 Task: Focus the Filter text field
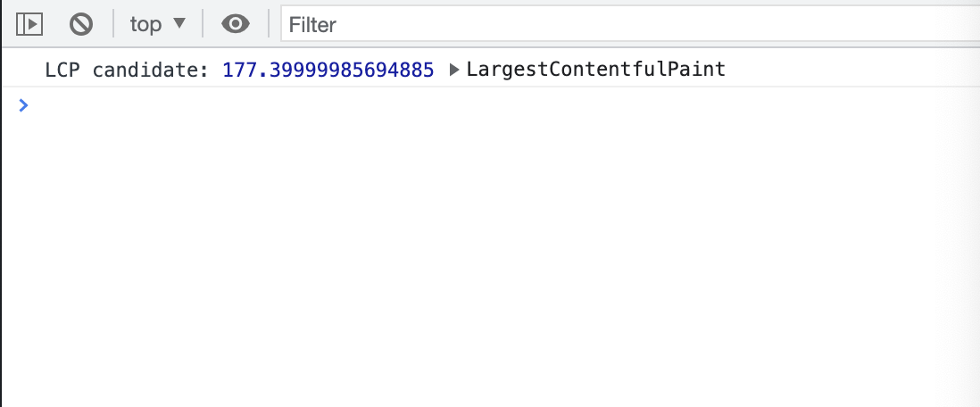[630, 24]
